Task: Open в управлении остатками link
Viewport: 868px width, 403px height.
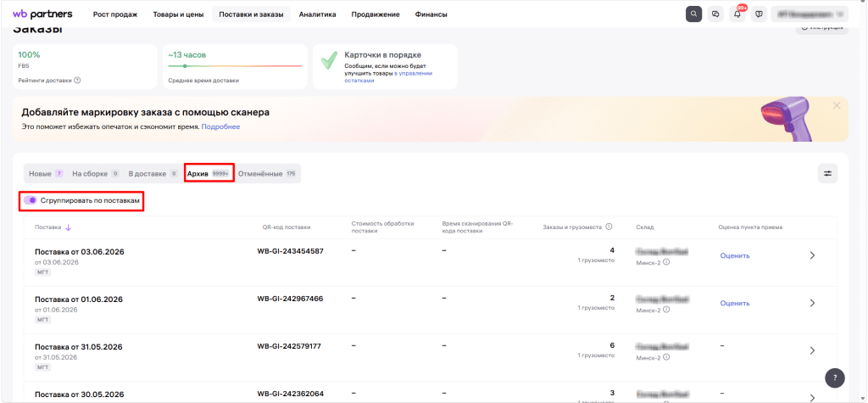Action: 387,76
